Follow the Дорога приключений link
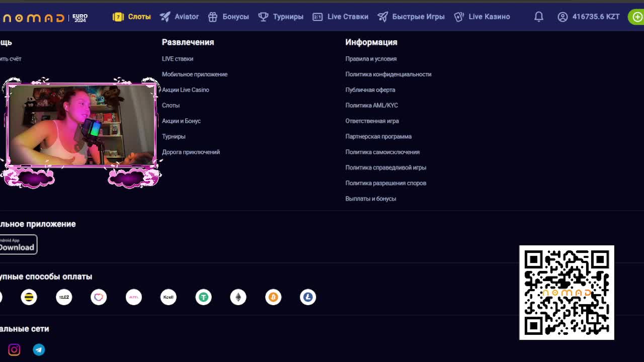This screenshot has width=644, height=362. 191,152
